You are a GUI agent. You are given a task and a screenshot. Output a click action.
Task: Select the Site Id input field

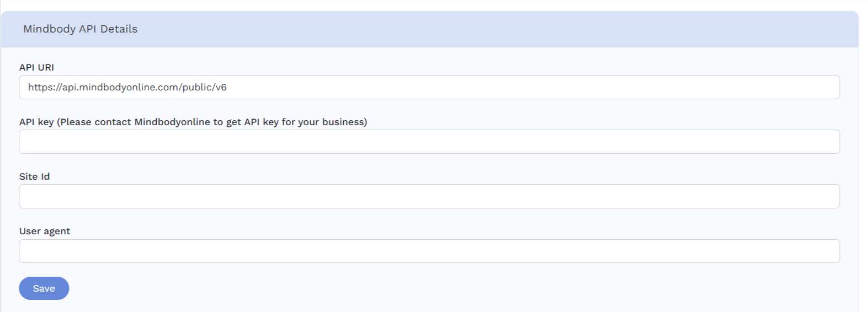(x=429, y=196)
